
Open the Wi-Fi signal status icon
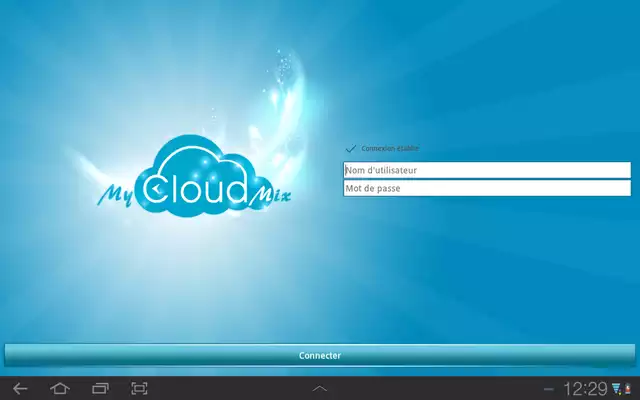coord(616,388)
